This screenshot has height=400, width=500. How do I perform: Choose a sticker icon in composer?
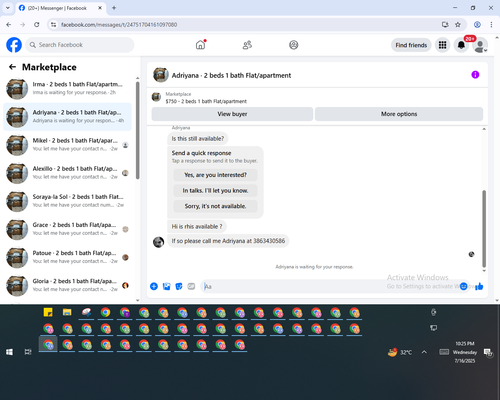[179, 286]
